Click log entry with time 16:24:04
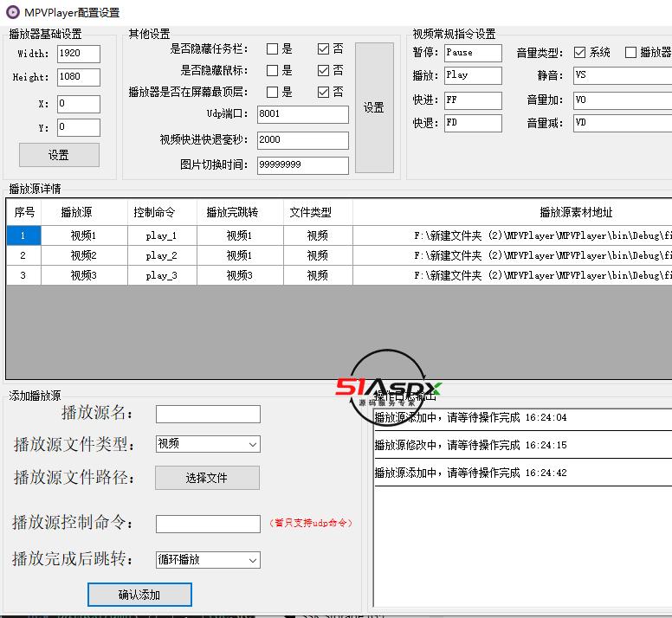The image size is (672, 618). point(523,417)
